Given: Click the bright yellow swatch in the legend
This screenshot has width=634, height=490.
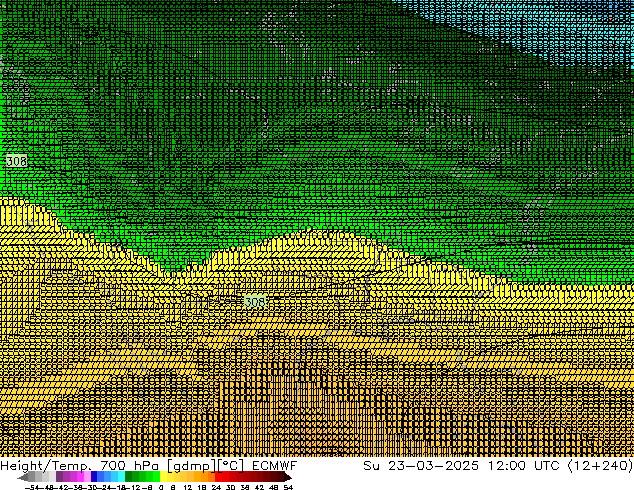Looking at the screenshot, I should click(163, 477).
